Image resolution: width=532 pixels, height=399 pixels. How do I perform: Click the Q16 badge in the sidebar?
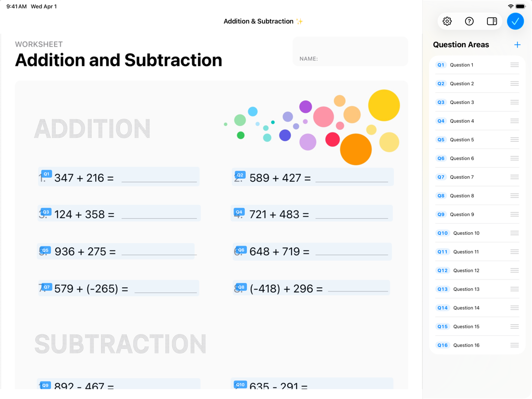(x=442, y=345)
